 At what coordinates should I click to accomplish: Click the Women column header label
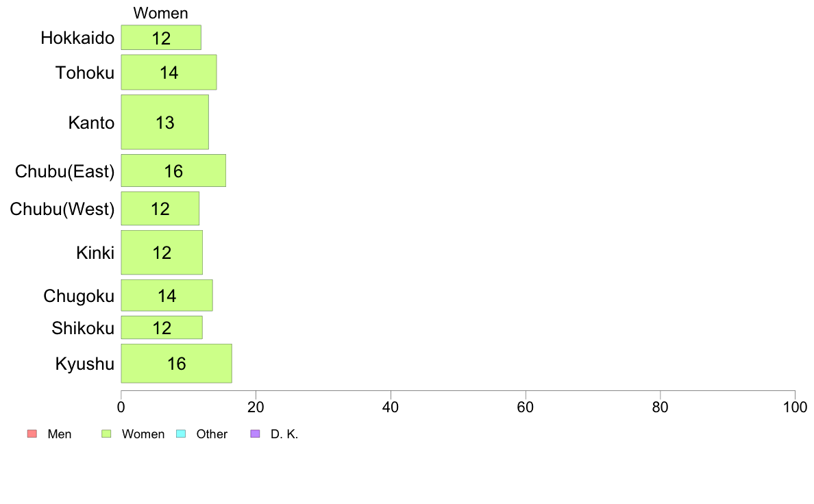pos(160,13)
